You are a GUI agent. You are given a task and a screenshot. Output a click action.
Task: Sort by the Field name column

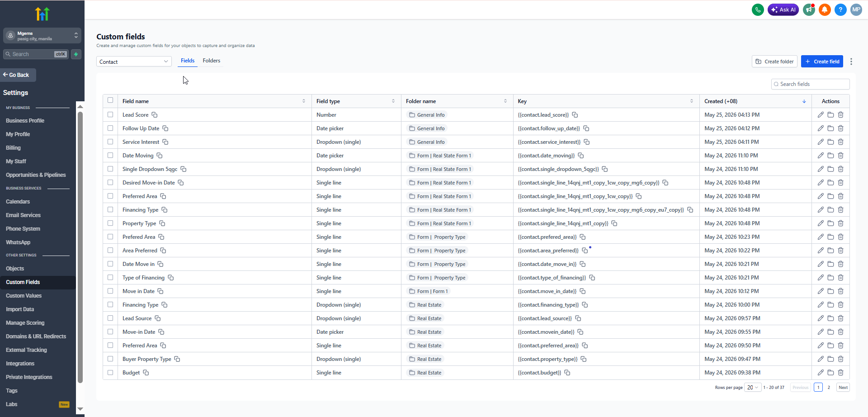click(304, 101)
